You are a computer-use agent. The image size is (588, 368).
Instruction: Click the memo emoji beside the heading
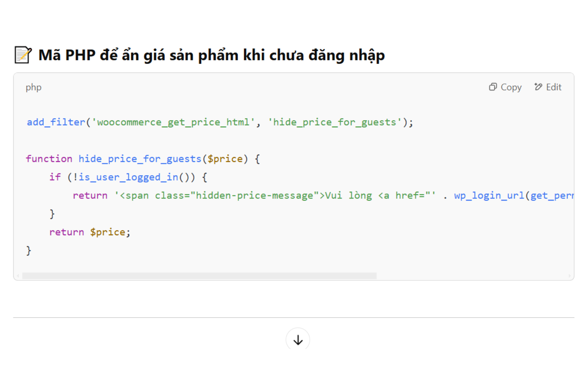point(23,55)
